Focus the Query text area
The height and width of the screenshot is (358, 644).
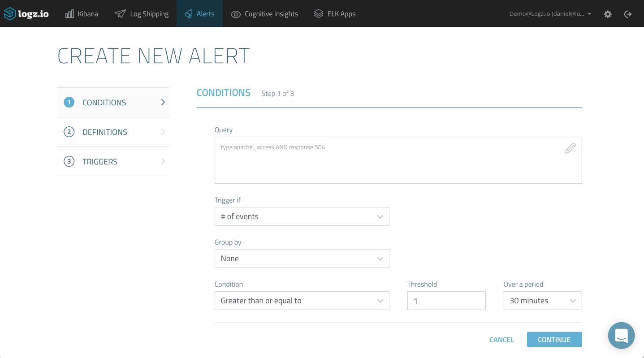pos(398,160)
